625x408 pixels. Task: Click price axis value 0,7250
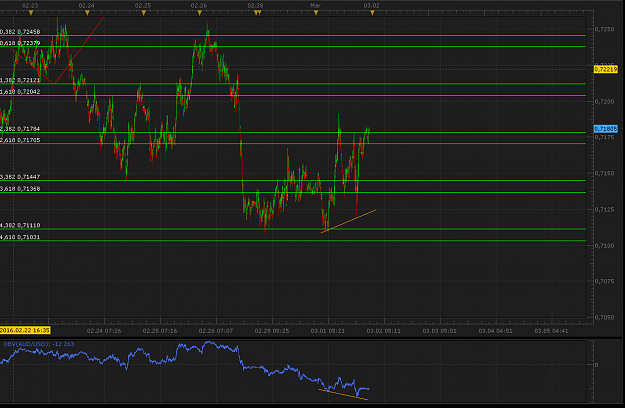point(604,29)
